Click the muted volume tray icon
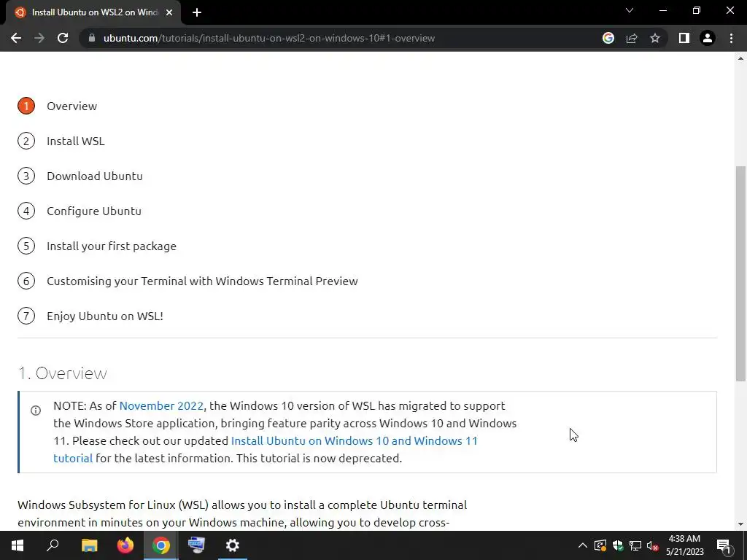Image resolution: width=747 pixels, height=560 pixels. [x=653, y=545]
